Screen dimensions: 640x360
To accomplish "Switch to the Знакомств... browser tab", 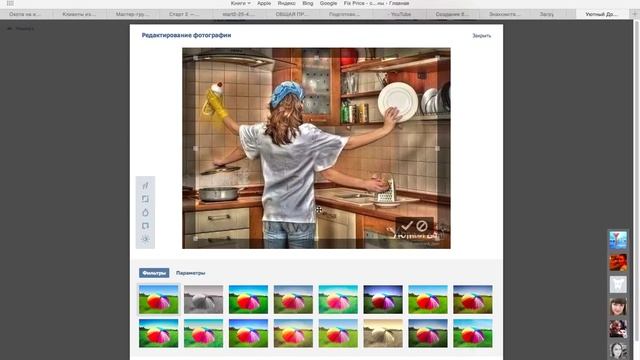I will tap(505, 14).
